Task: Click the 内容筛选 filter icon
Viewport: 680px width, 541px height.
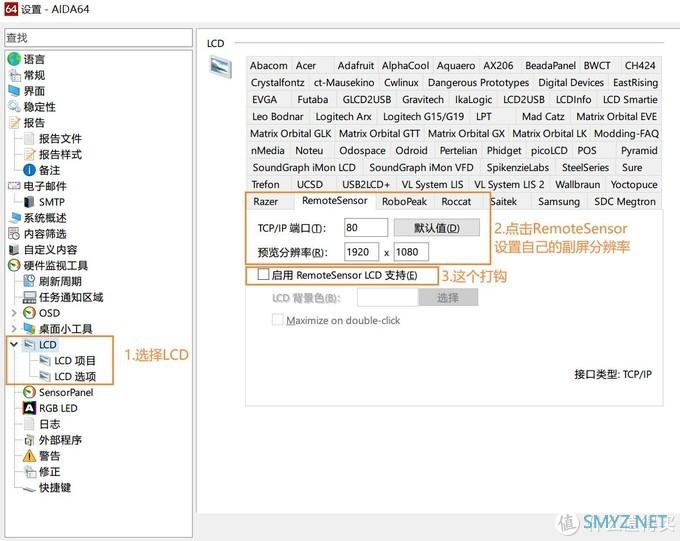Action: pos(14,234)
